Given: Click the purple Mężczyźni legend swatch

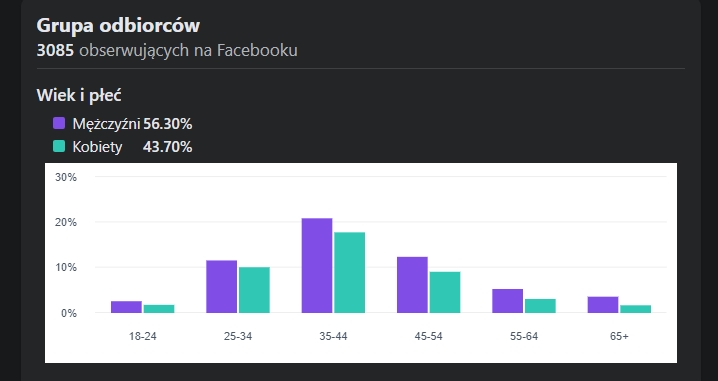Looking at the screenshot, I should coord(59,123).
